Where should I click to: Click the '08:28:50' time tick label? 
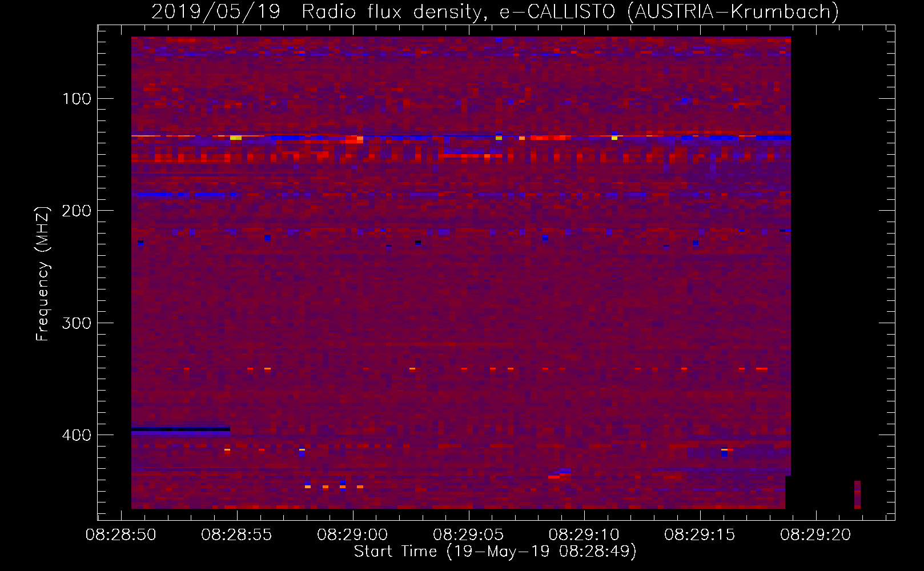tap(120, 535)
